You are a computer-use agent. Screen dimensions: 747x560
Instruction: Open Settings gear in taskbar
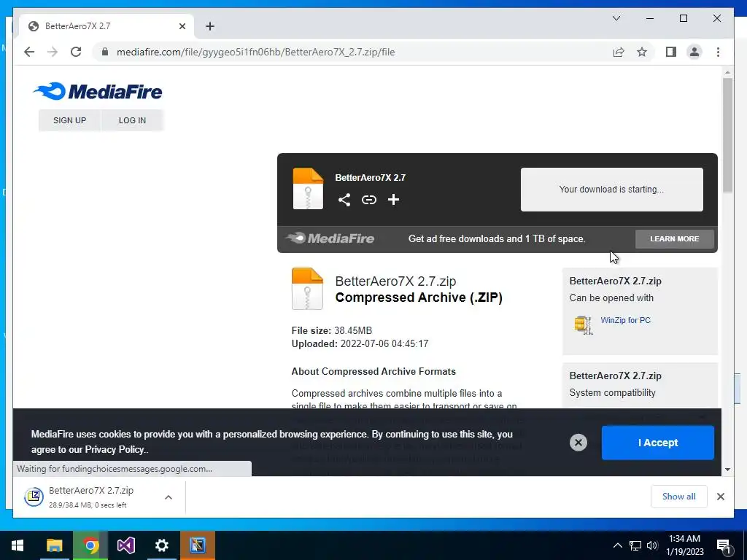[161, 545]
